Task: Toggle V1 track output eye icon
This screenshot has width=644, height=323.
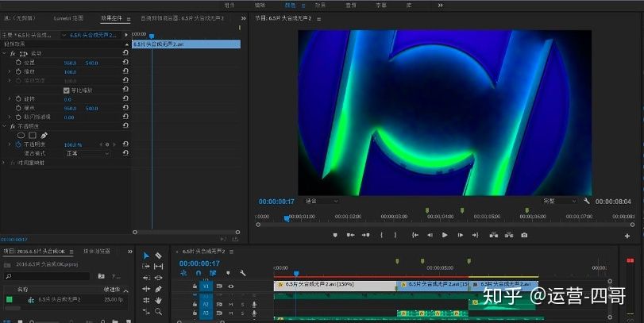Action: (230, 286)
